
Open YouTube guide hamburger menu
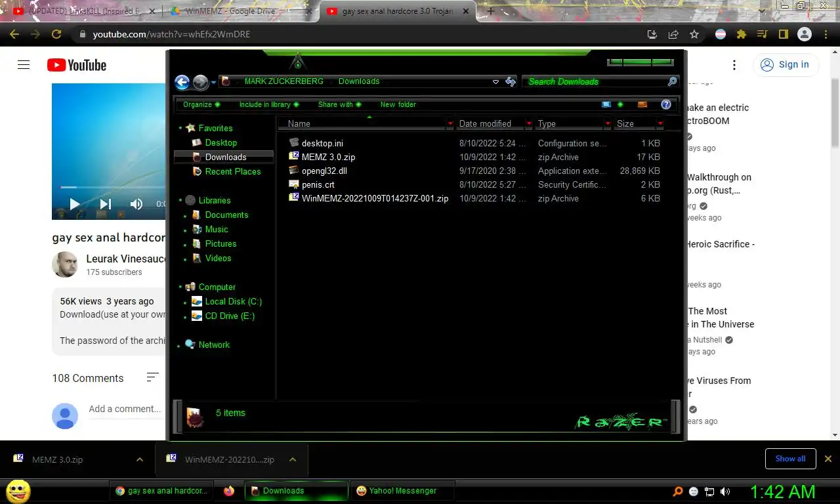[x=24, y=64]
